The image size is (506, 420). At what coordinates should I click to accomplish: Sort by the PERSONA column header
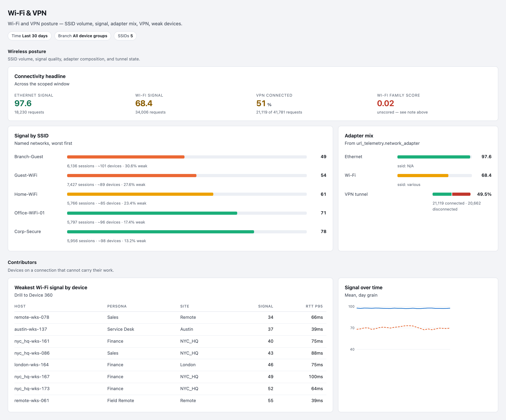tap(117, 306)
